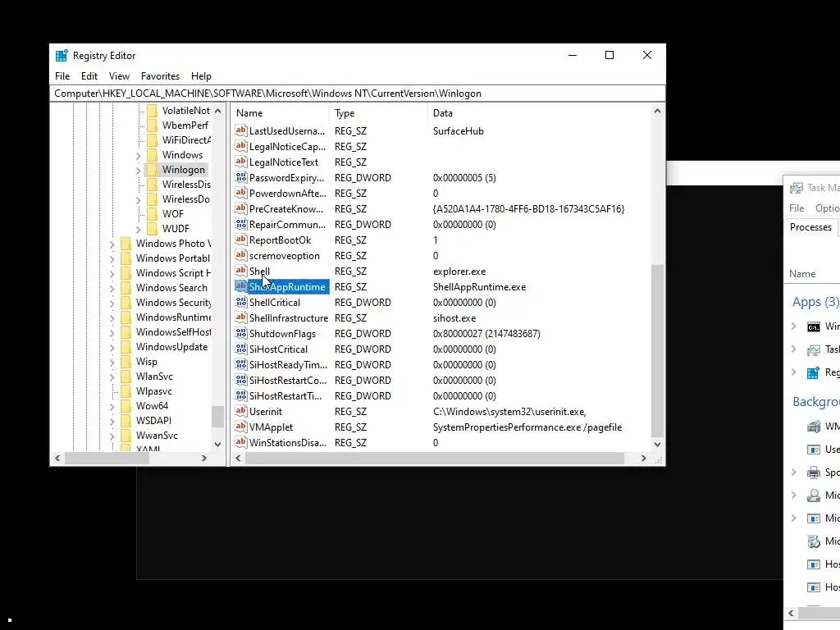
Task: Expand the WirelessDo key node
Action: click(138, 200)
